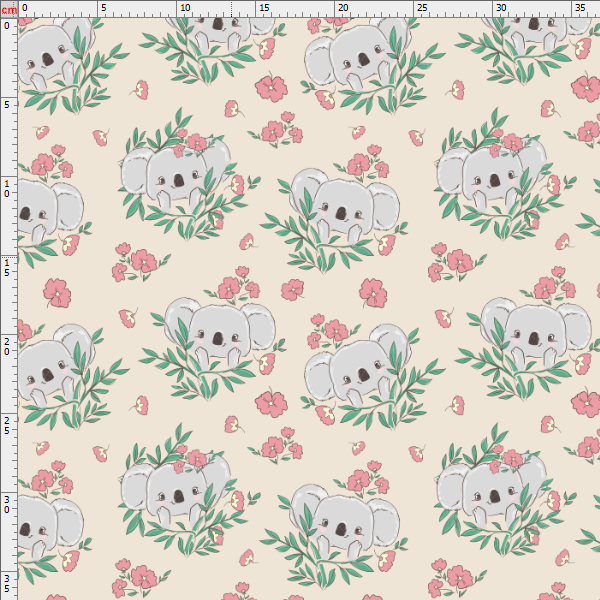Click the 5 label on the vertical ruler
The width and height of the screenshot is (600, 600).
[x=7, y=105]
